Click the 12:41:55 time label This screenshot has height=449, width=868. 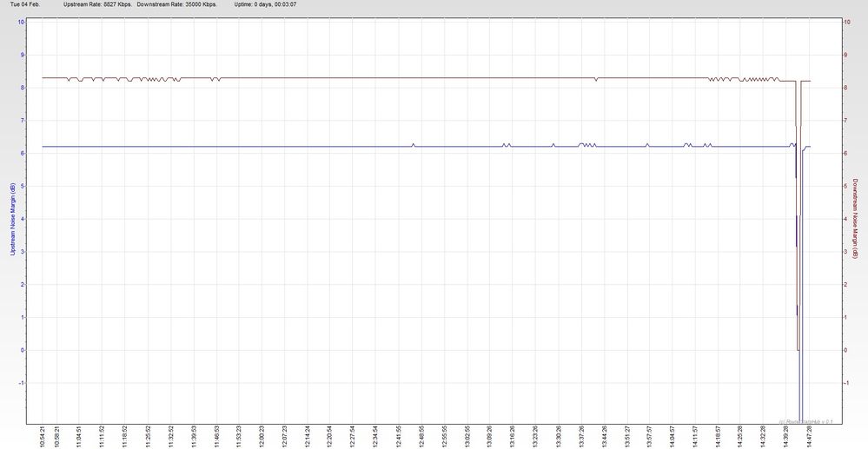399,437
